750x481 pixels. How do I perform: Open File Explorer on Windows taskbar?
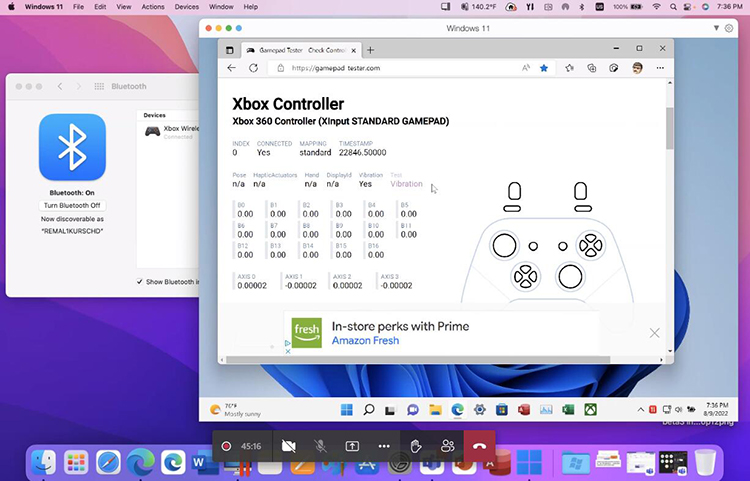[x=435, y=410]
